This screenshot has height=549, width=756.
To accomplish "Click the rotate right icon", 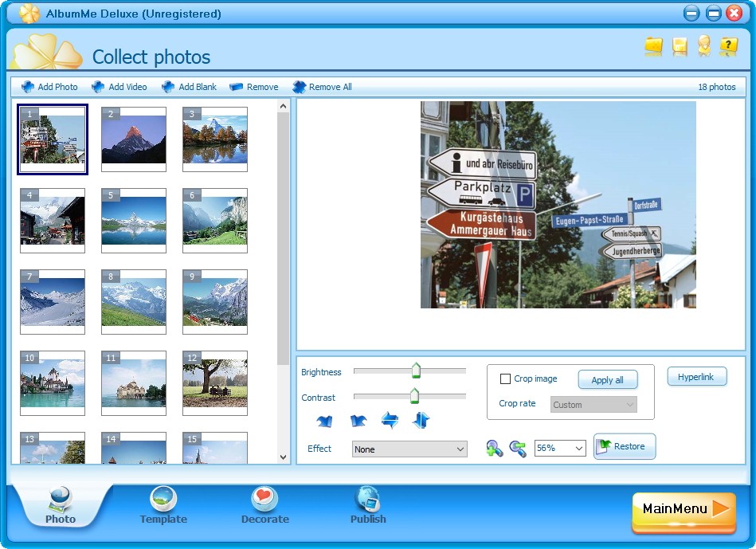I will click(358, 421).
